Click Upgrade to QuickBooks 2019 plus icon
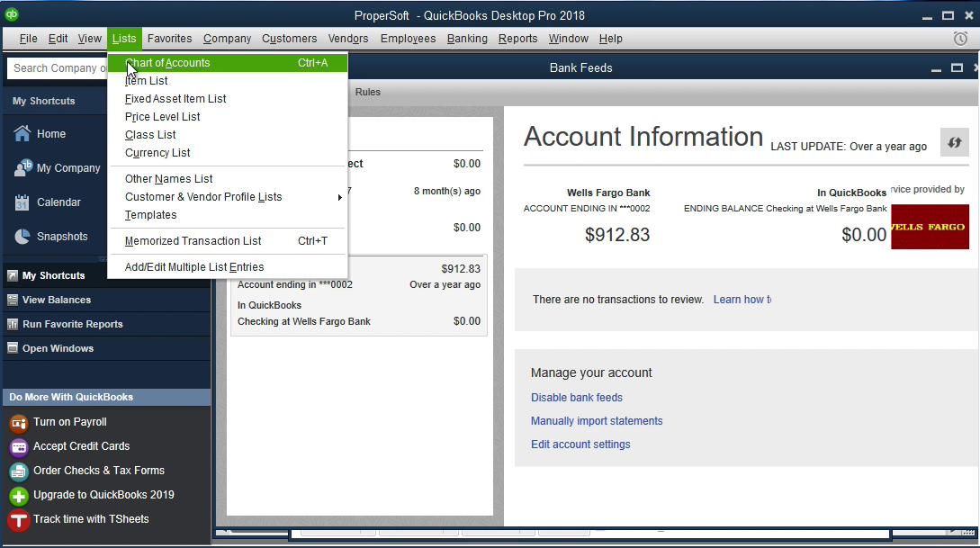The image size is (980, 548). pos(19,496)
